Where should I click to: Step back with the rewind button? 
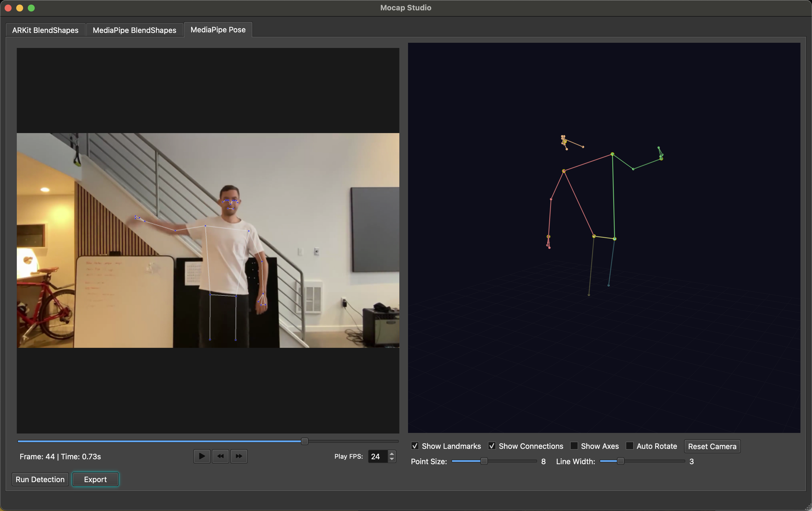220,456
